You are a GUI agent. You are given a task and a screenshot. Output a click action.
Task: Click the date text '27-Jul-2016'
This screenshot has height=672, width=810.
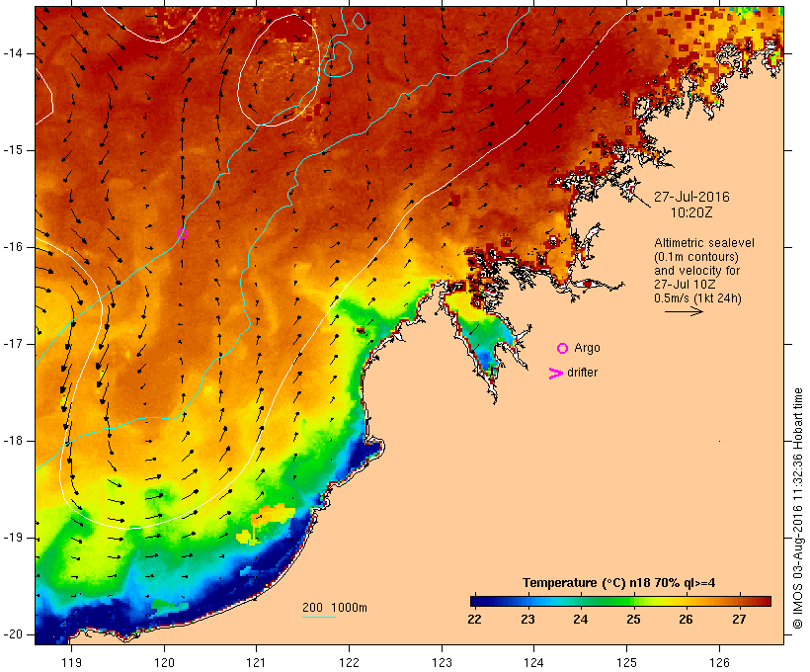691,197
